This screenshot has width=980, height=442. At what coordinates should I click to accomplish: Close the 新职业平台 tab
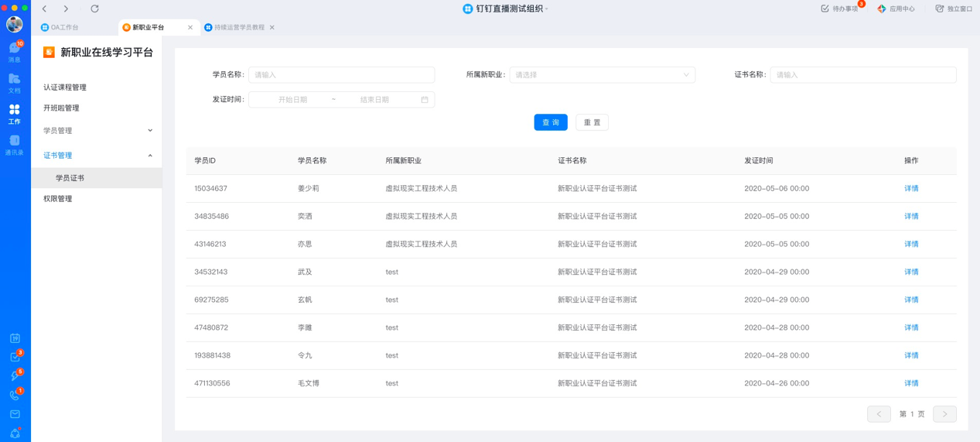pos(190,27)
